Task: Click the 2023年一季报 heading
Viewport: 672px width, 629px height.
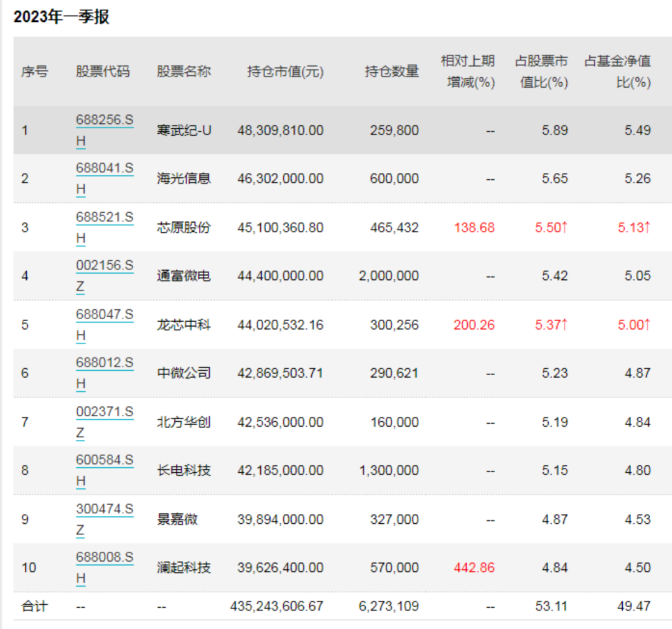Action: 61,17
